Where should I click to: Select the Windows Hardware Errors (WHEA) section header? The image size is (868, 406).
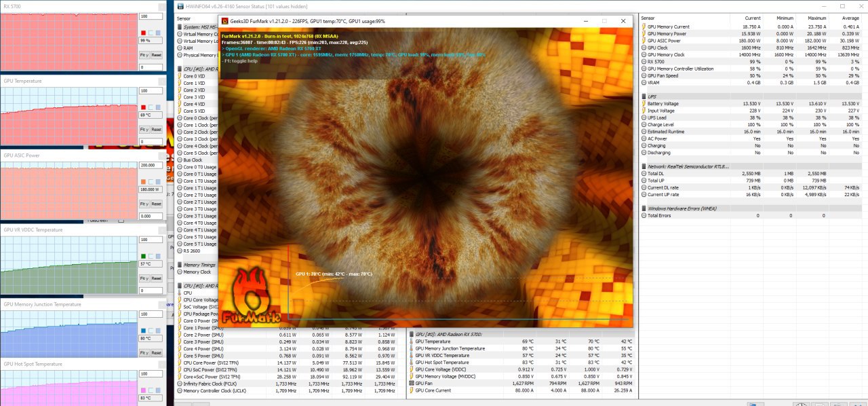pos(753,208)
